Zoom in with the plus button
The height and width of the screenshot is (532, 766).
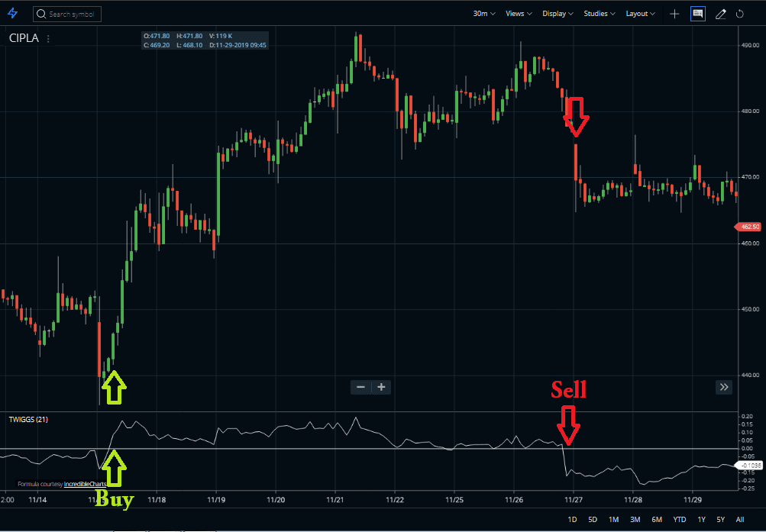382,387
